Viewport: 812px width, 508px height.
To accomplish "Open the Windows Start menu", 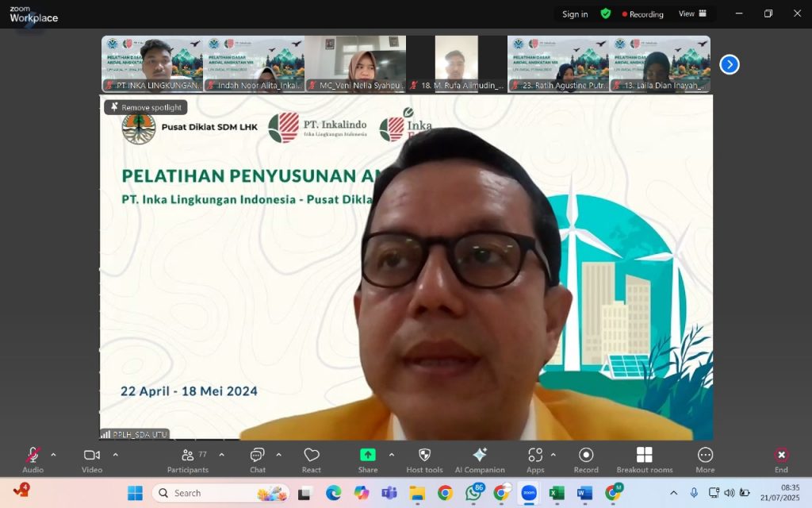I will (135, 493).
